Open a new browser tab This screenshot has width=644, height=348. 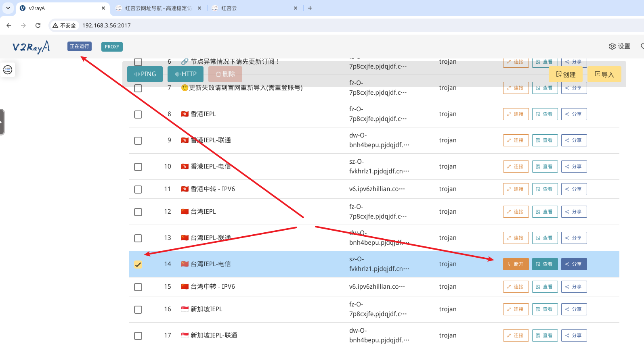tap(310, 8)
